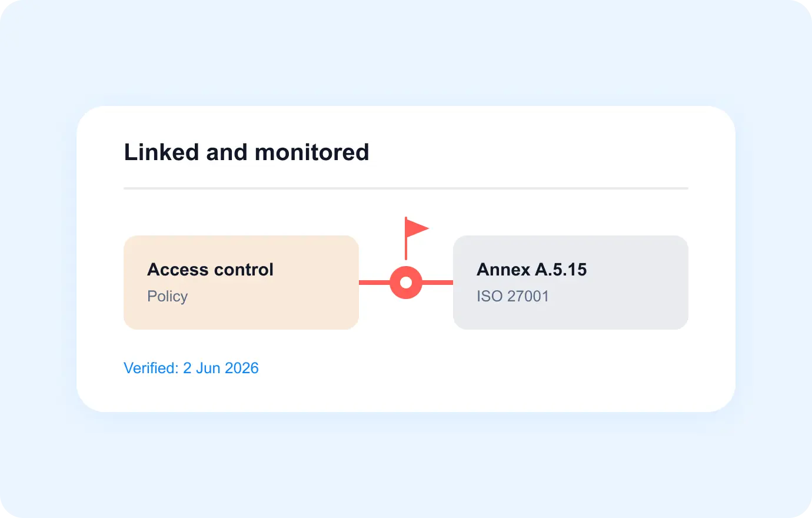The height and width of the screenshot is (518, 812).
Task: Click the date 2026 in the verified text
Action: tap(242, 368)
